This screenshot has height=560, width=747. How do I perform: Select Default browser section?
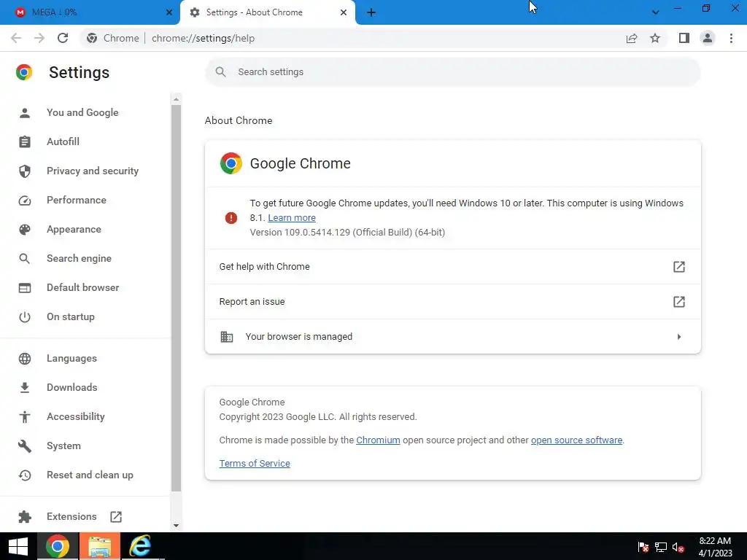pos(83,287)
